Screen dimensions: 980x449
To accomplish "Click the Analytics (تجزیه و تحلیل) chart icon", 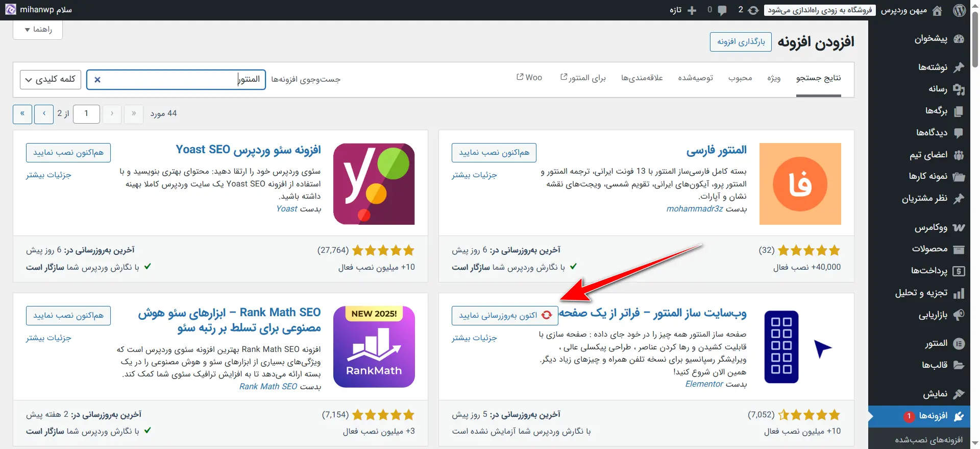I will click(x=959, y=293).
